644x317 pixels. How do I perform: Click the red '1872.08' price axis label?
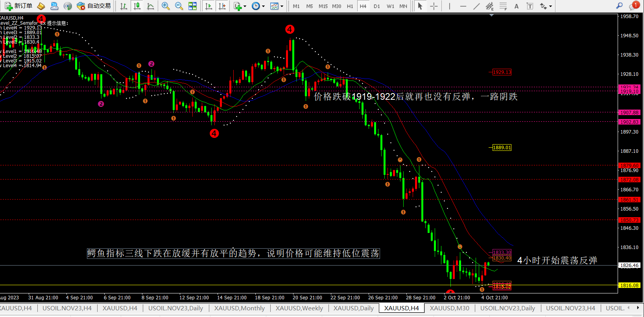pos(629,180)
